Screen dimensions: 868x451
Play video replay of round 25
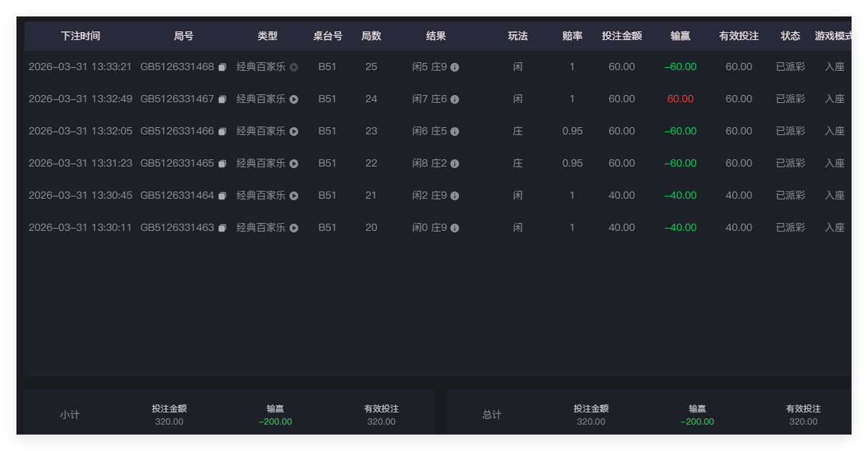coord(293,66)
